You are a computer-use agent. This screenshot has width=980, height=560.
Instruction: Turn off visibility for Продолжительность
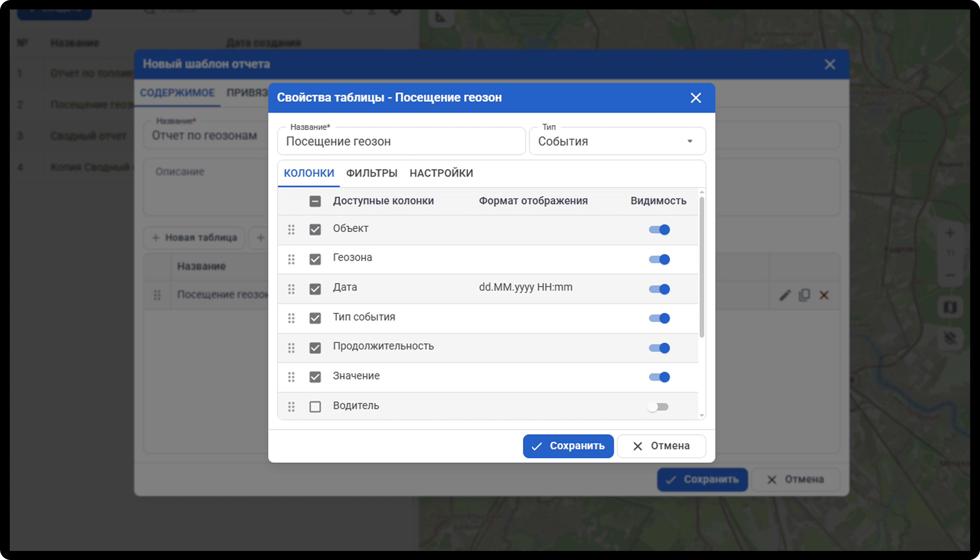659,348
